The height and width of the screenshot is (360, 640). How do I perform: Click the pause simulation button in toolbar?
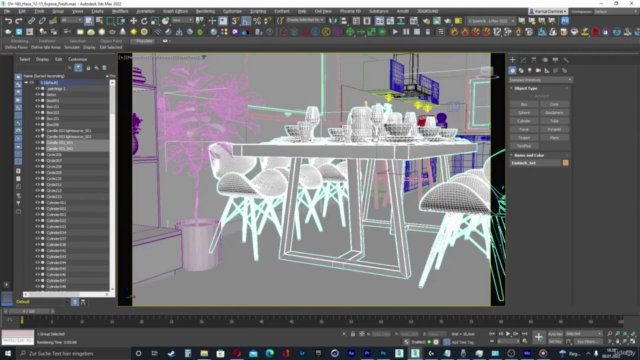tap(406, 31)
